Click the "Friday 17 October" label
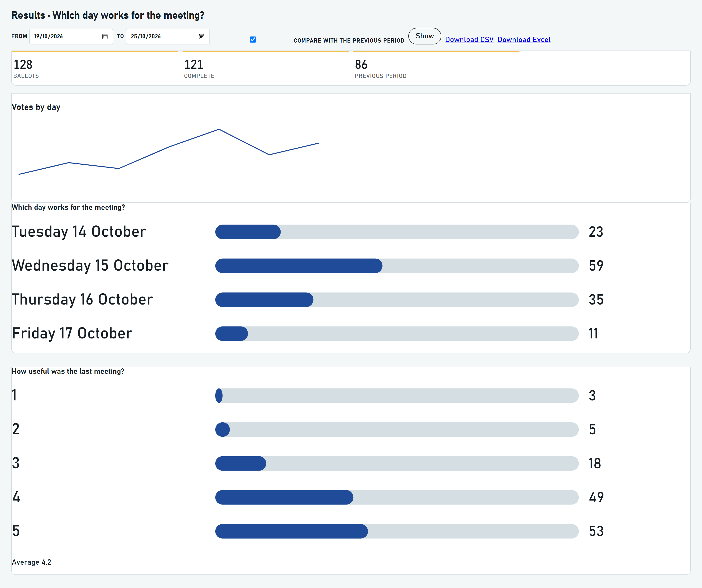Image resolution: width=702 pixels, height=588 pixels. point(72,334)
